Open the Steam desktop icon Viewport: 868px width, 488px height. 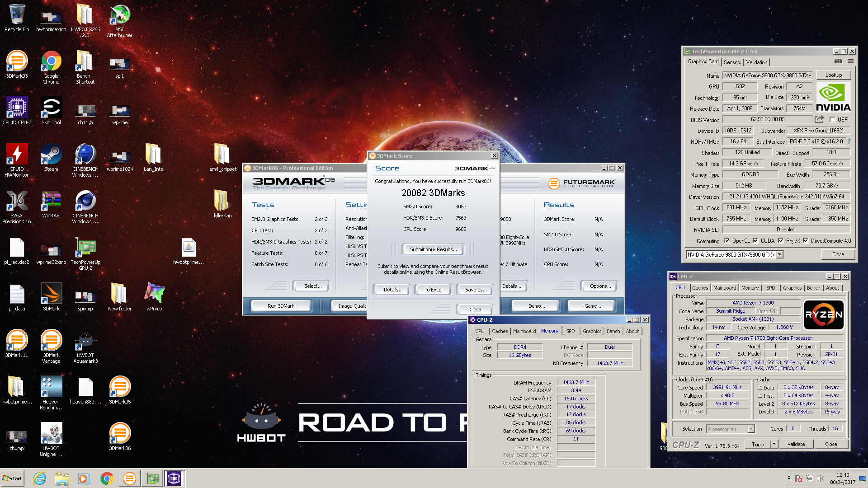tap(51, 158)
